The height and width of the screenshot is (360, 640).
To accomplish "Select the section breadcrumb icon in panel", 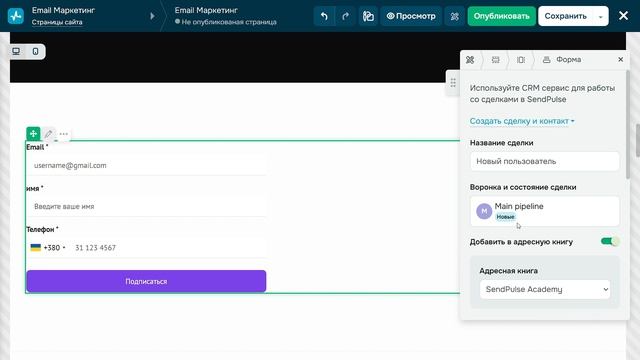I will coord(496,60).
